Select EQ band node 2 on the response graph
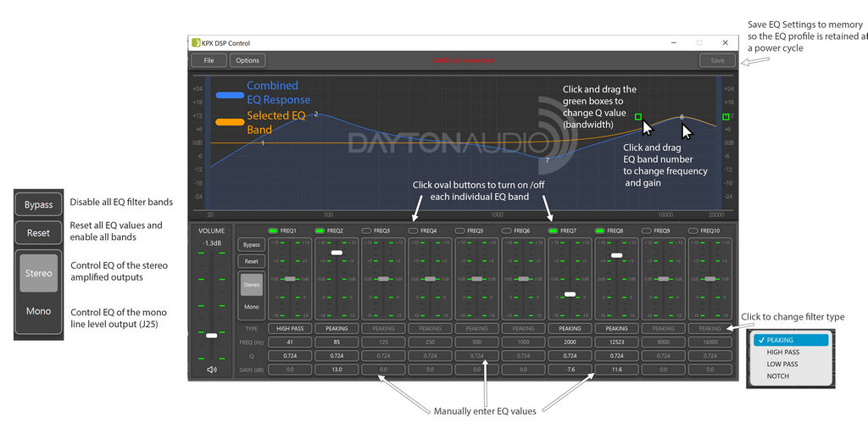868x423 pixels. tap(316, 114)
